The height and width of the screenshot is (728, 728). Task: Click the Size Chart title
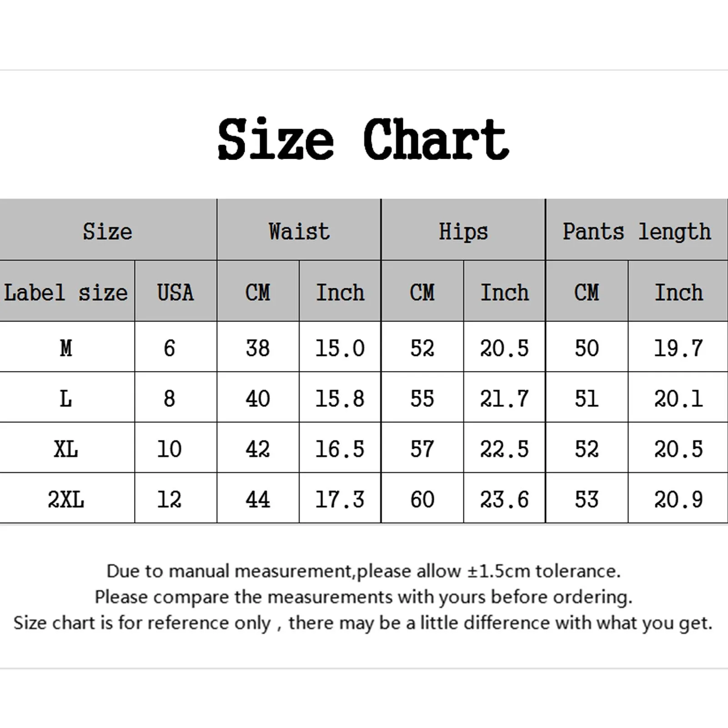coord(363,139)
